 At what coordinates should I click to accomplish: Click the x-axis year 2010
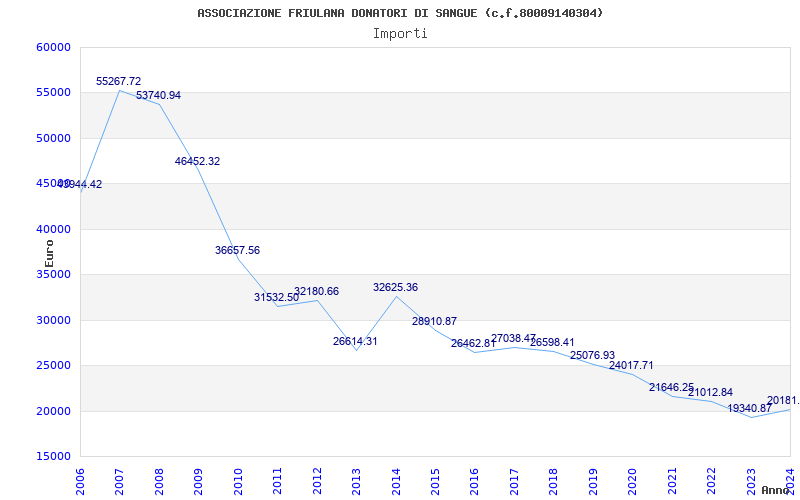pos(238,482)
